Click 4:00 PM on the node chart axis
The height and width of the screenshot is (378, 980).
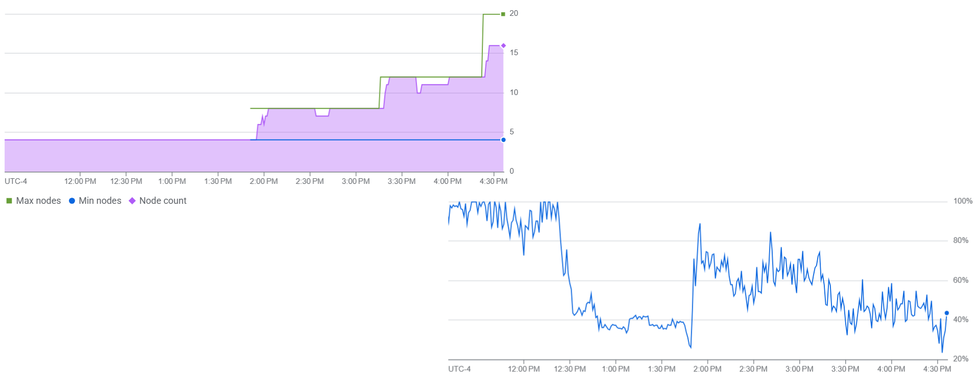448,181
